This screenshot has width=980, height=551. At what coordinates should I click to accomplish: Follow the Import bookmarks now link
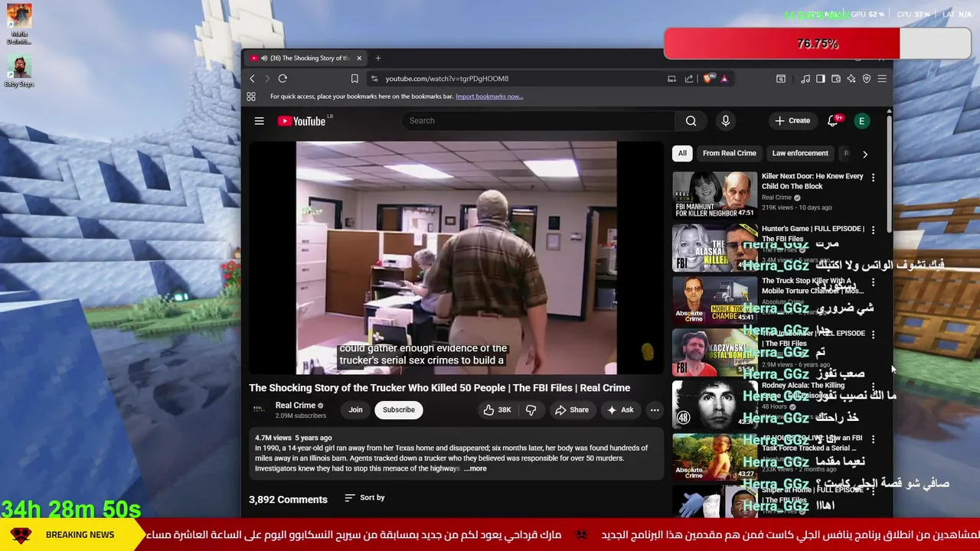(489, 96)
